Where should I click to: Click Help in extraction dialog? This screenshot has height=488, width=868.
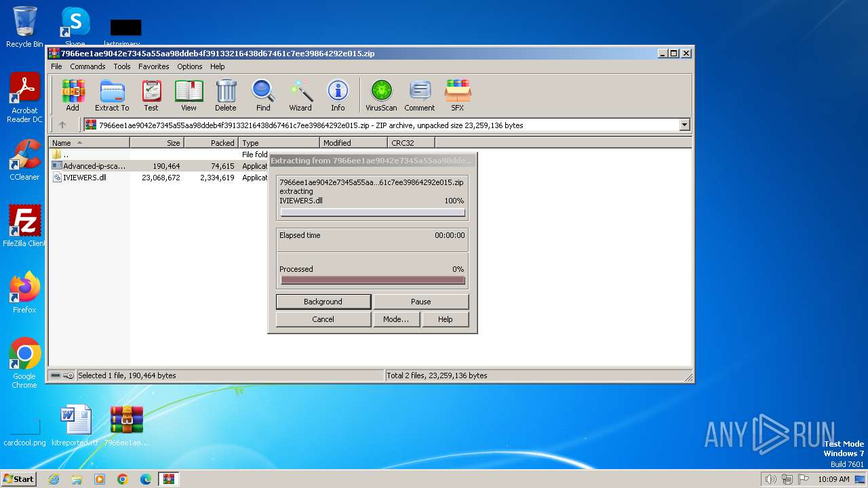pos(445,319)
